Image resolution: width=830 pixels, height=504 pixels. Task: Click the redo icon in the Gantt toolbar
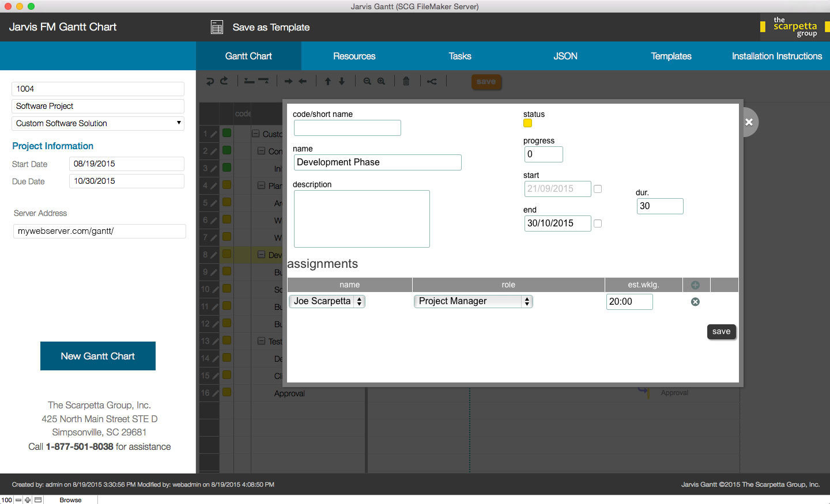click(224, 81)
